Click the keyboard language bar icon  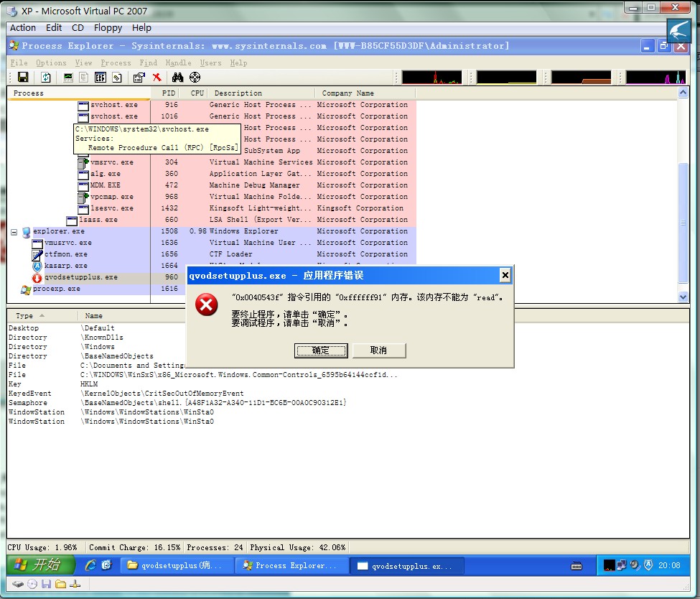pos(577,566)
